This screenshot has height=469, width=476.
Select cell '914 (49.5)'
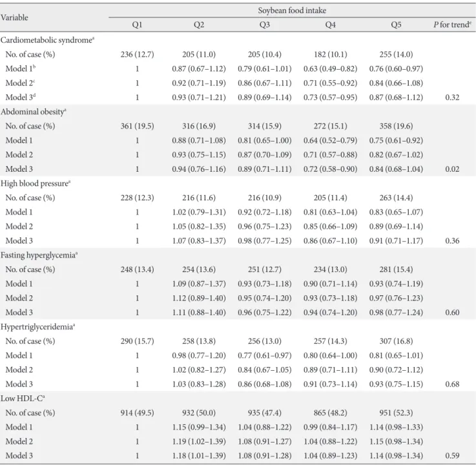[x=137, y=413]
